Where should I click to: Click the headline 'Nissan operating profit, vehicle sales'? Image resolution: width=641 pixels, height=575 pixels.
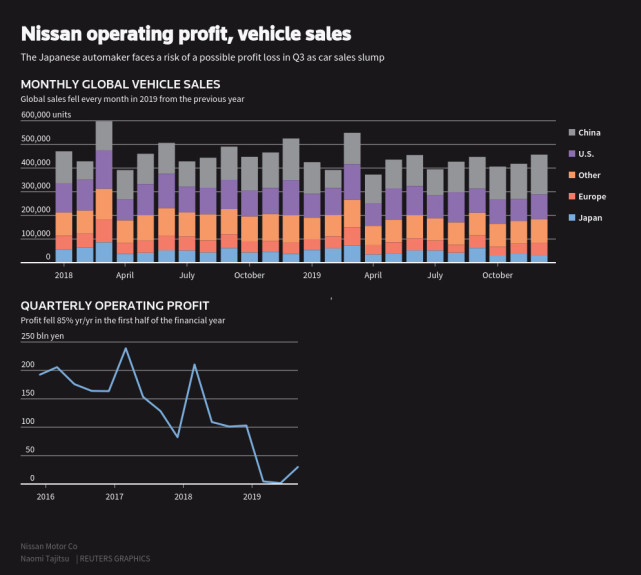click(186, 34)
